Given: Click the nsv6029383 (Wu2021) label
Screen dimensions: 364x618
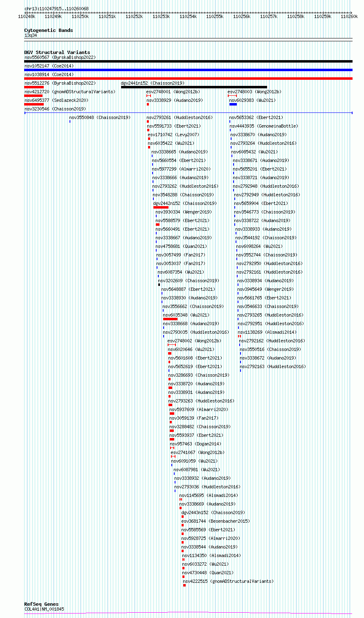Looking at the screenshot, I should (x=252, y=100).
